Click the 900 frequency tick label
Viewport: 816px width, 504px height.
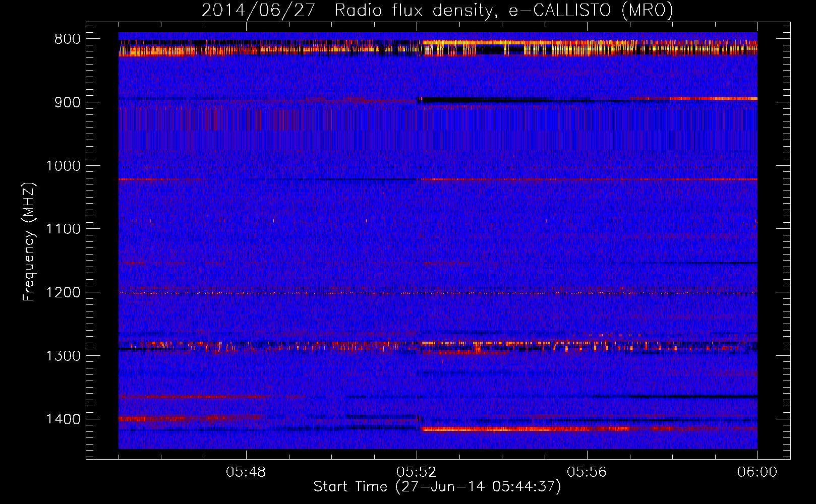67,102
